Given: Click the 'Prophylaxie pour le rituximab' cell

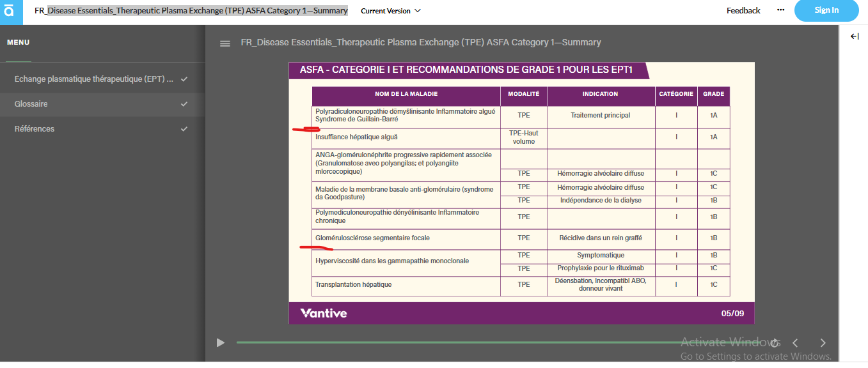Looking at the screenshot, I should pos(601,269).
